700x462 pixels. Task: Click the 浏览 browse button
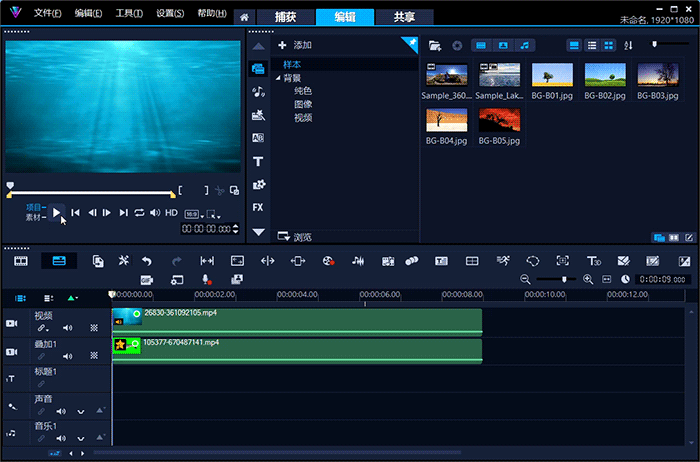[296, 237]
